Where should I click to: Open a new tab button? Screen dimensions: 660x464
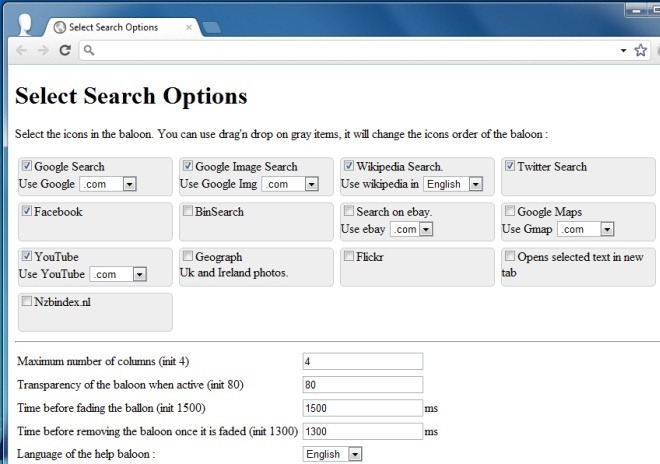click(x=211, y=28)
